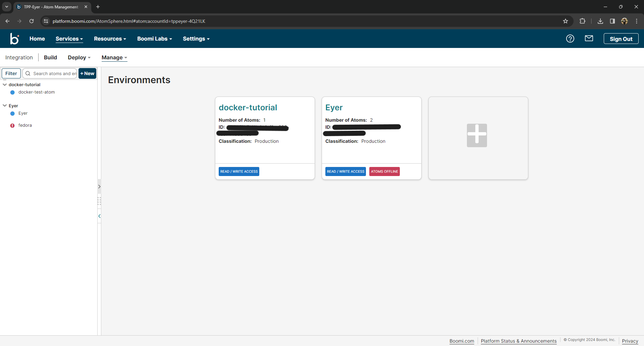Click the search atoms input field
This screenshot has width=644, height=346.
[x=54, y=73]
